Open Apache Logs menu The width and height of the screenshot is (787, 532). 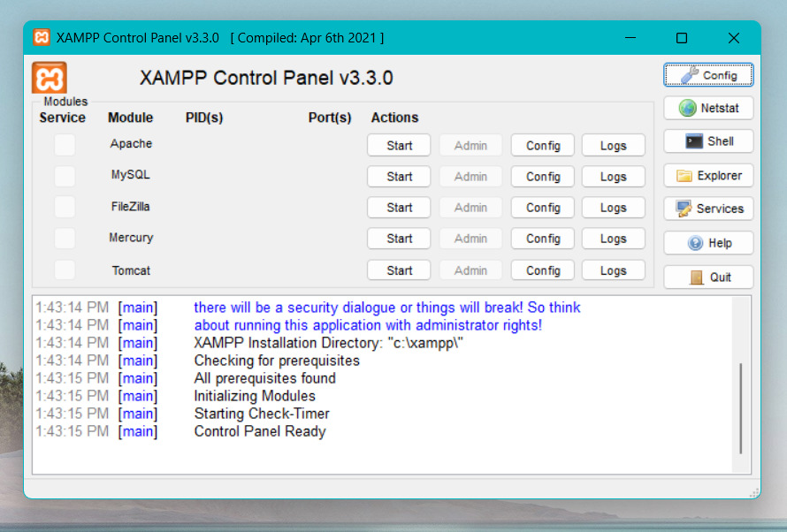(614, 146)
